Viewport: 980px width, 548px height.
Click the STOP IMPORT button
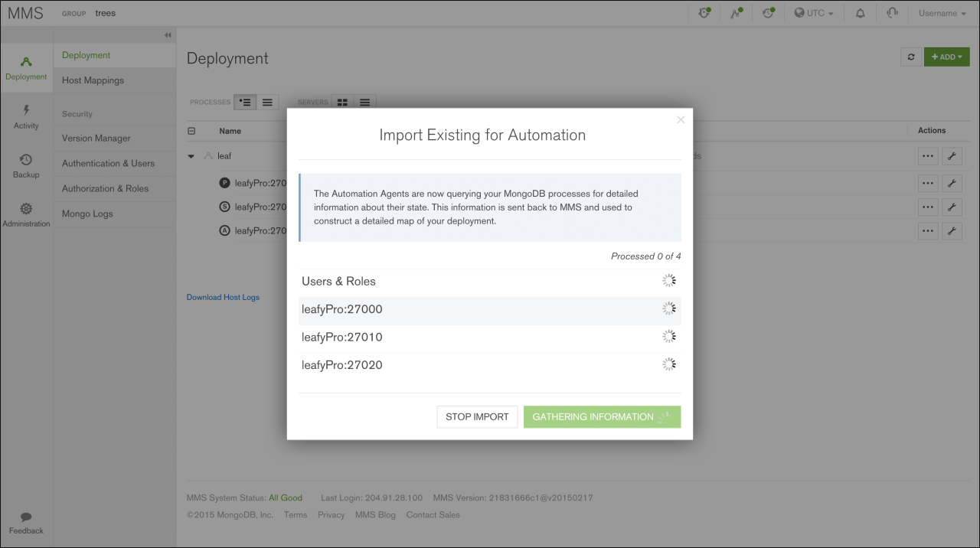coord(477,417)
